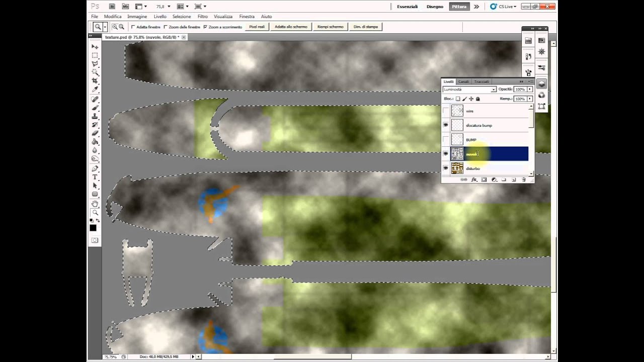Screen dimensions: 644x362
Task: Switch to the Tracciati tab
Action: [x=481, y=81]
